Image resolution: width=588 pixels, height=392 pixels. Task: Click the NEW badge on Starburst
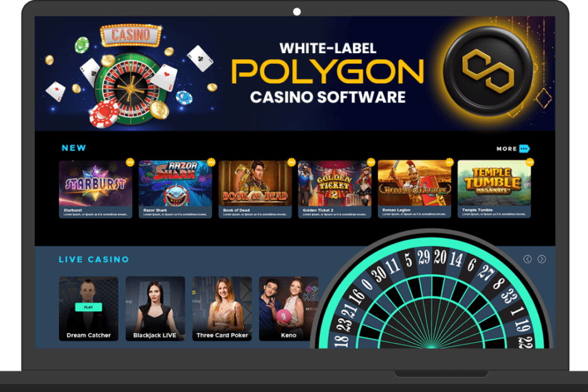130,162
